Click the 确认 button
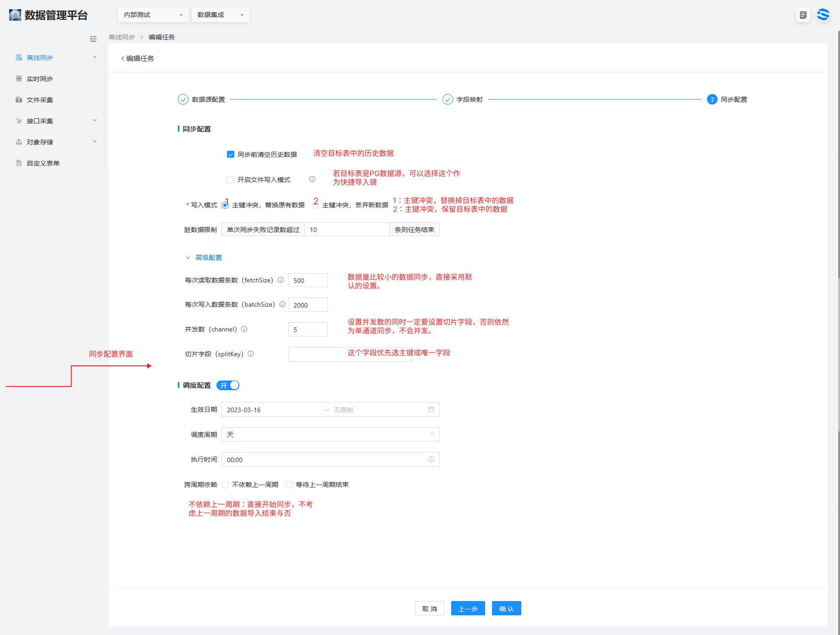This screenshot has height=635, width=840. [x=506, y=608]
